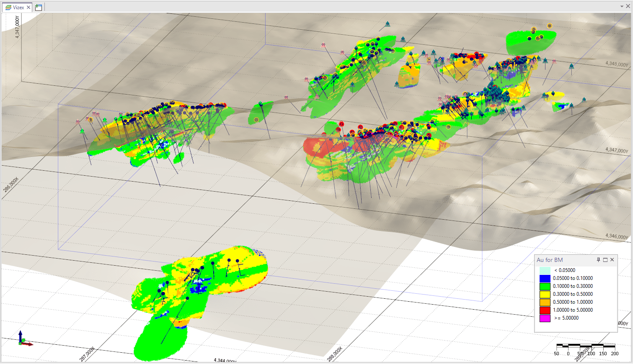Click the green 0.10 to 0.30 swatch
This screenshot has width=633, height=364.
(545, 286)
